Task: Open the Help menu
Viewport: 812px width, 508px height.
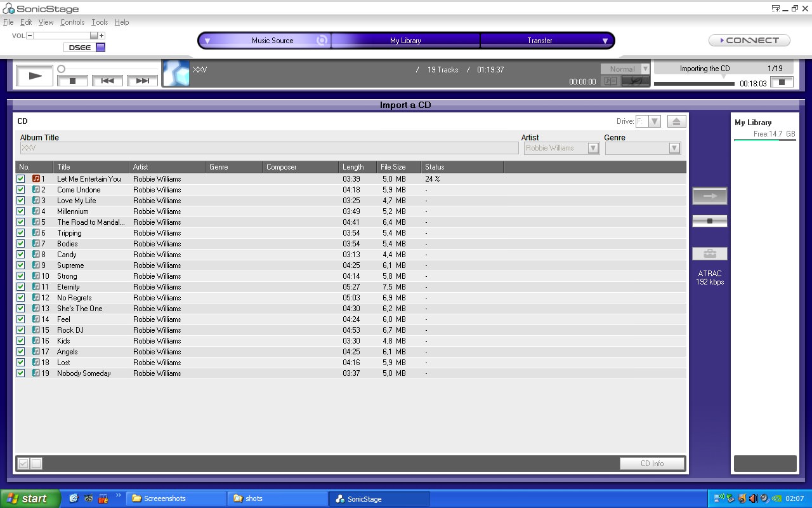Action: [x=122, y=22]
